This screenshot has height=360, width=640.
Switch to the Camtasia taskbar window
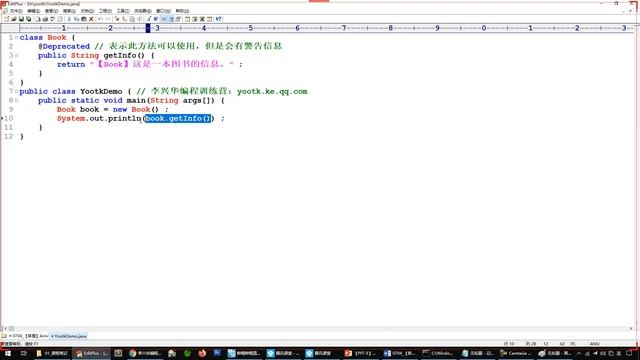[516, 353]
